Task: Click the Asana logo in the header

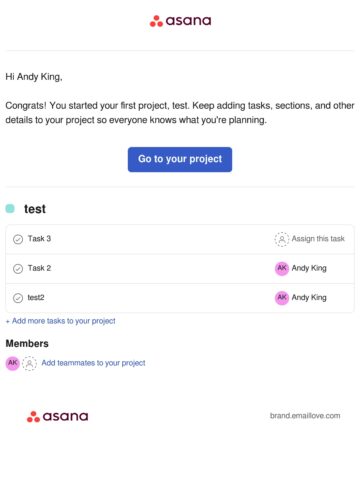Action: (180, 21)
